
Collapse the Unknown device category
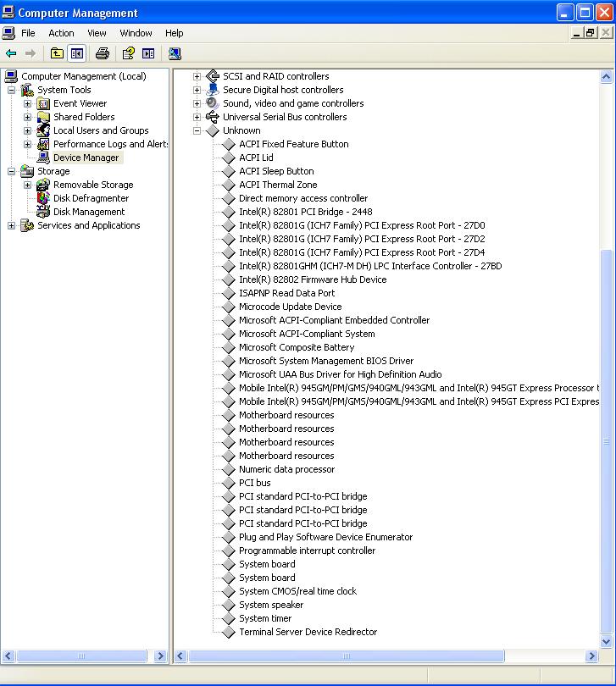197,130
